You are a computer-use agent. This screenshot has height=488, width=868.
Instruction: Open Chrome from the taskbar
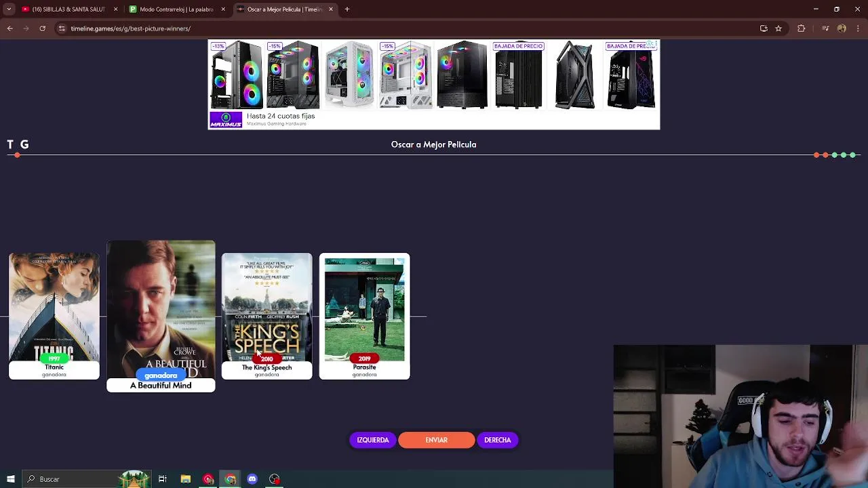231,479
